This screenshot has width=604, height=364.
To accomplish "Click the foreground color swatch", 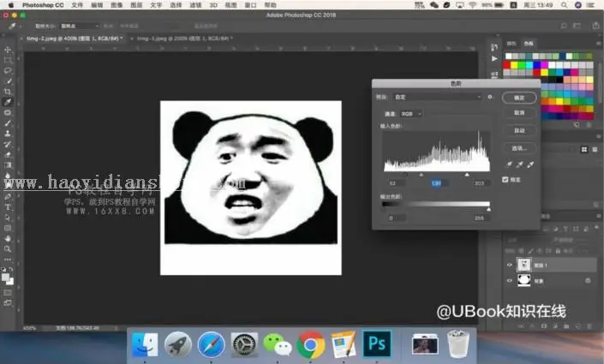I will (5, 277).
